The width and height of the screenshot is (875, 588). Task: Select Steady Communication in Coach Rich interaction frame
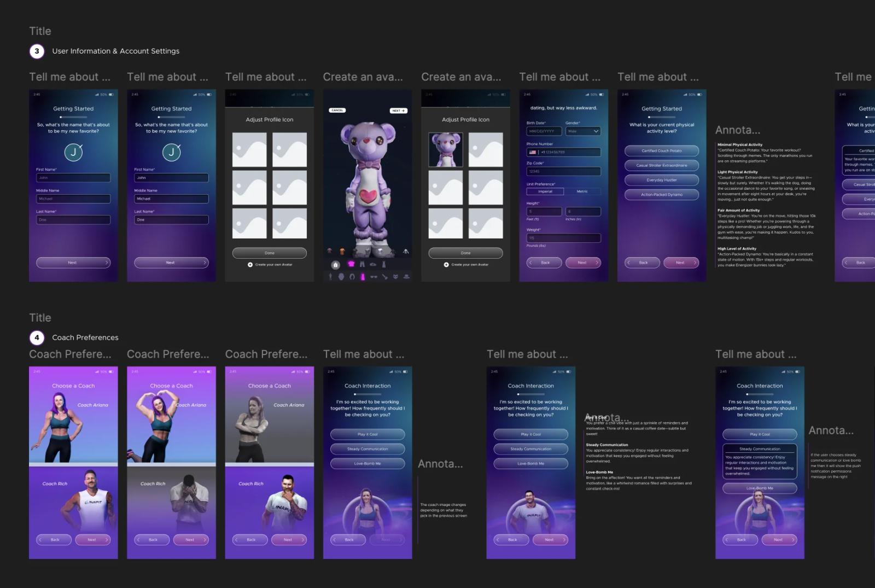[531, 449]
